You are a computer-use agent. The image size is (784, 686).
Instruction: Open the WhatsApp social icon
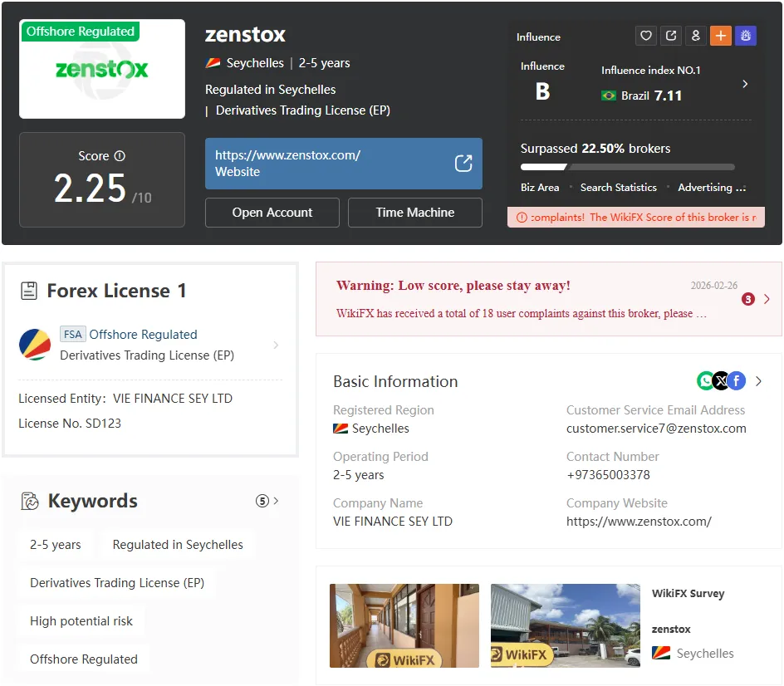click(x=705, y=381)
